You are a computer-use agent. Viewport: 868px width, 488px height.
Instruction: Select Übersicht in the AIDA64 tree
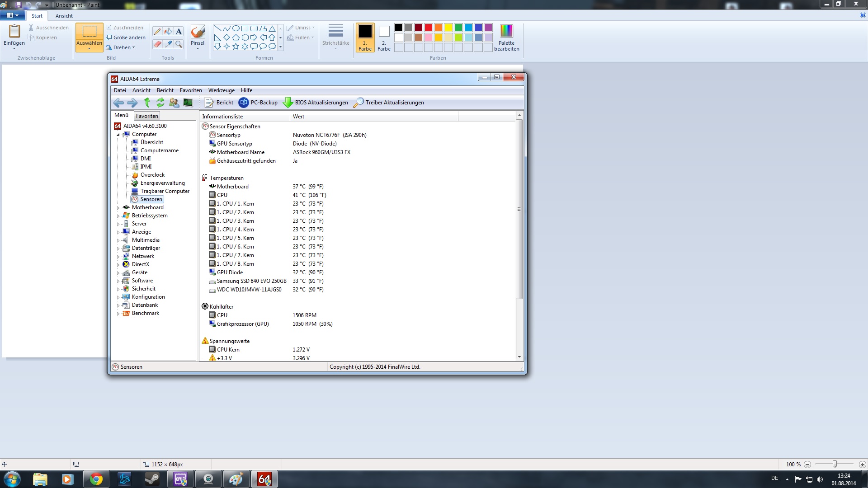(151, 142)
